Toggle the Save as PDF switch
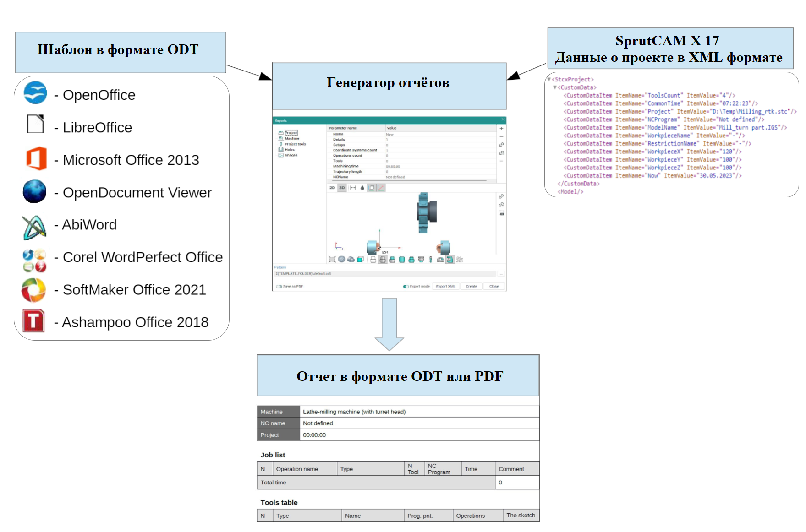This screenshot has width=806, height=532. click(279, 287)
